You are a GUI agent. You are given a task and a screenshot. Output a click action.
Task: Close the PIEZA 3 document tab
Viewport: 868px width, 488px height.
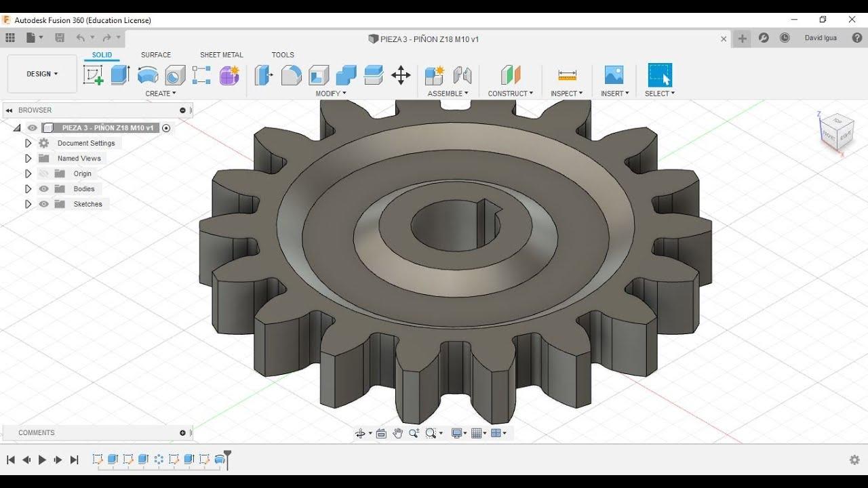tap(724, 39)
